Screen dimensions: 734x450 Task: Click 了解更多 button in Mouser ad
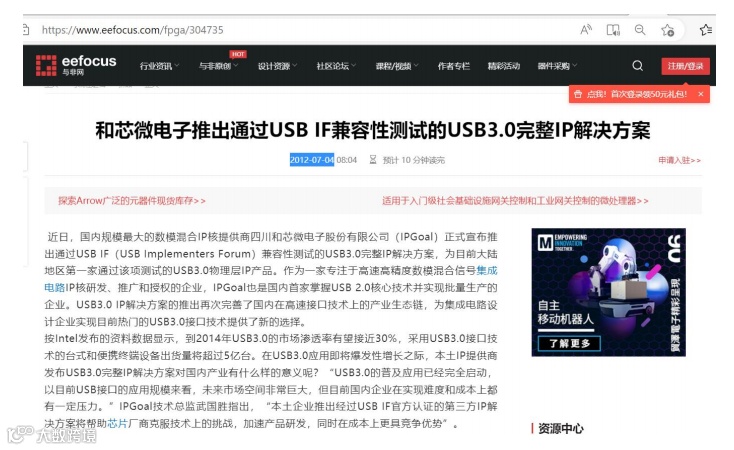pyautogui.click(x=569, y=343)
